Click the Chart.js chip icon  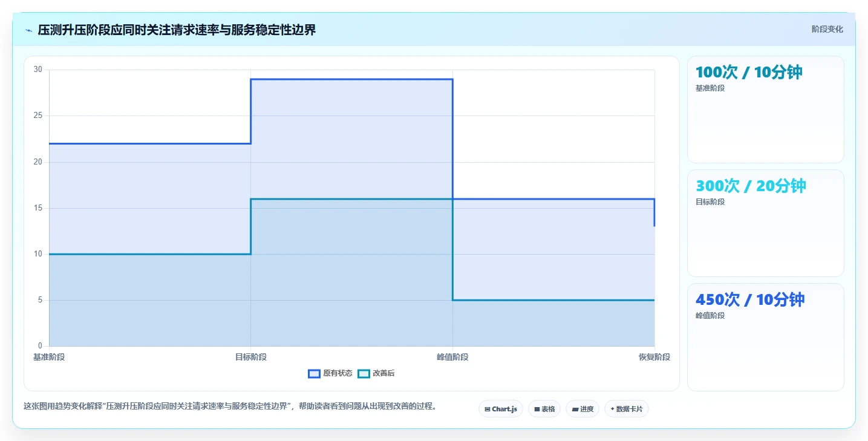click(488, 410)
